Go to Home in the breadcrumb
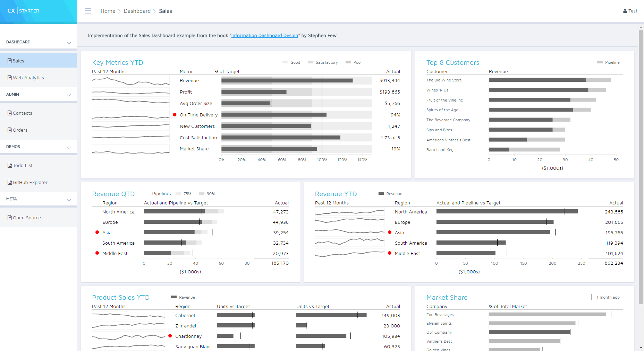This screenshot has height=351, width=644. pyautogui.click(x=108, y=11)
